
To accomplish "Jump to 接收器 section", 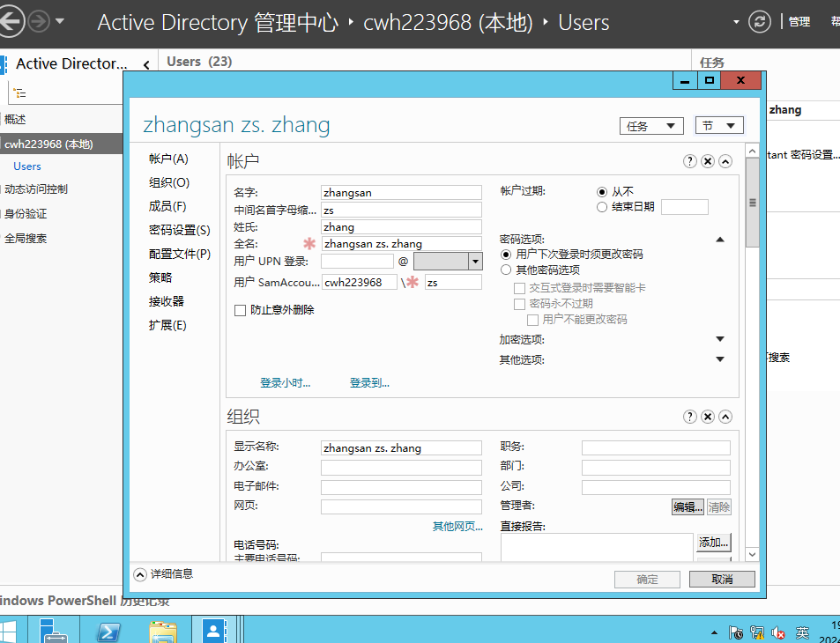I will (x=166, y=301).
